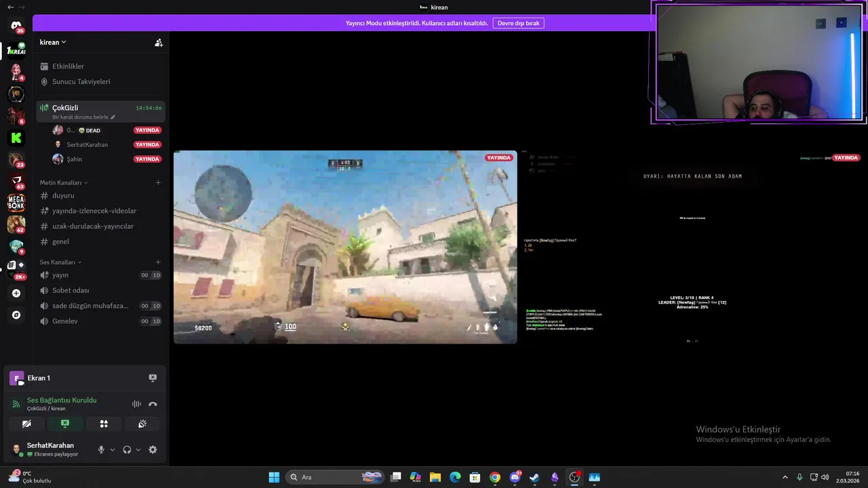Collapse Ses Kanalları category
Image resolution: width=868 pixels, height=488 pixels.
pos(60,262)
